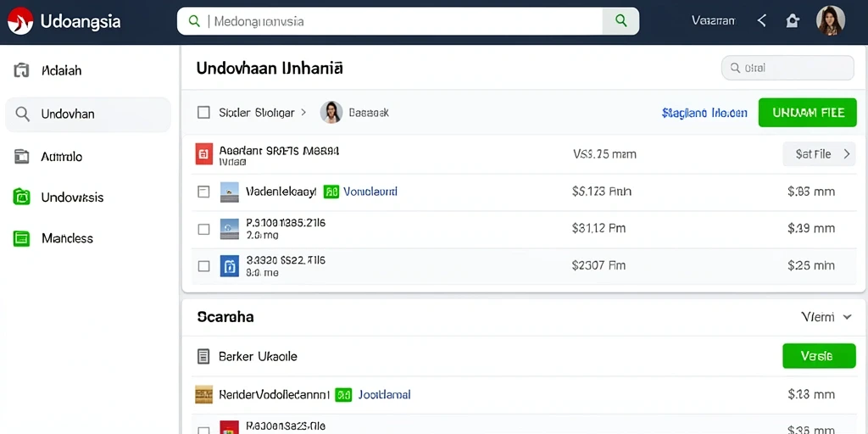Click the Aumolo sidebar icon
The image size is (868, 434).
pos(21,157)
